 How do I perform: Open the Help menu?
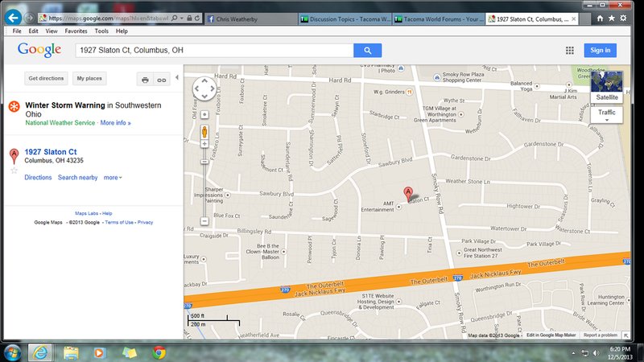click(122, 31)
